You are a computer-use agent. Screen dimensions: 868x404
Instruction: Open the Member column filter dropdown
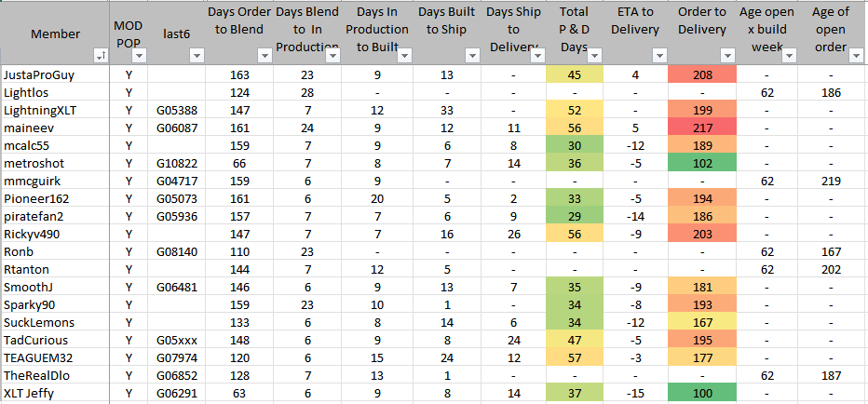click(101, 57)
